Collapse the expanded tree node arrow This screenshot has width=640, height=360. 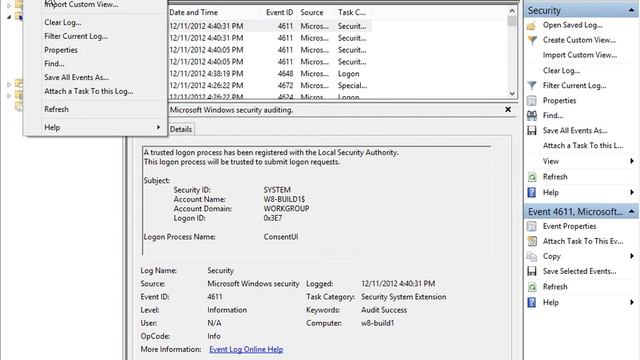click(9, 17)
